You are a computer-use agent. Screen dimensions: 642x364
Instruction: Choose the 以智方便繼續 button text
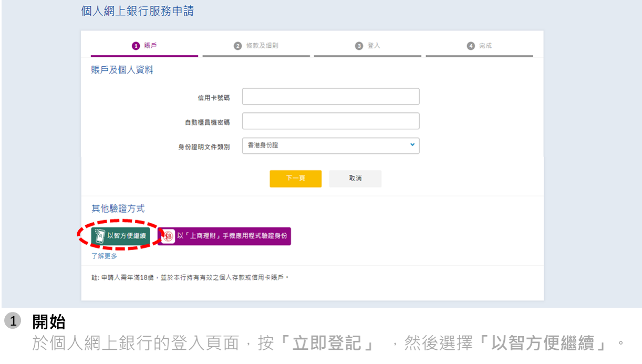(128, 236)
